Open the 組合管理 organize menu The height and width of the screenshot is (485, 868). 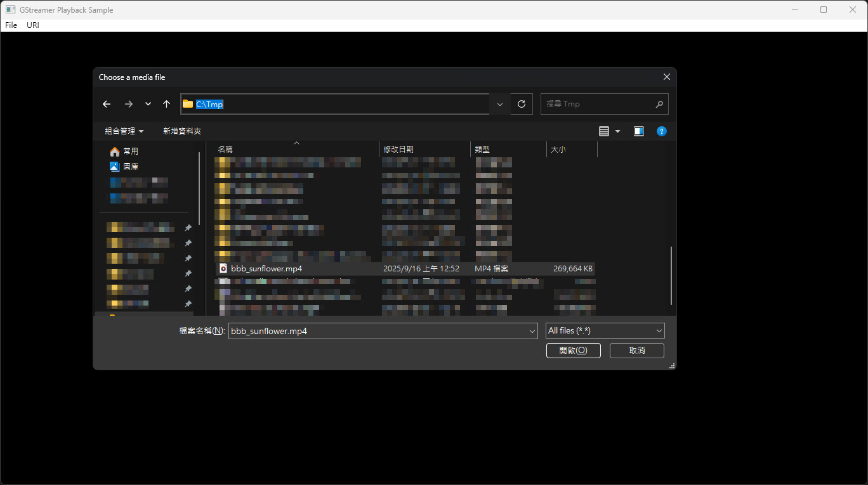124,131
